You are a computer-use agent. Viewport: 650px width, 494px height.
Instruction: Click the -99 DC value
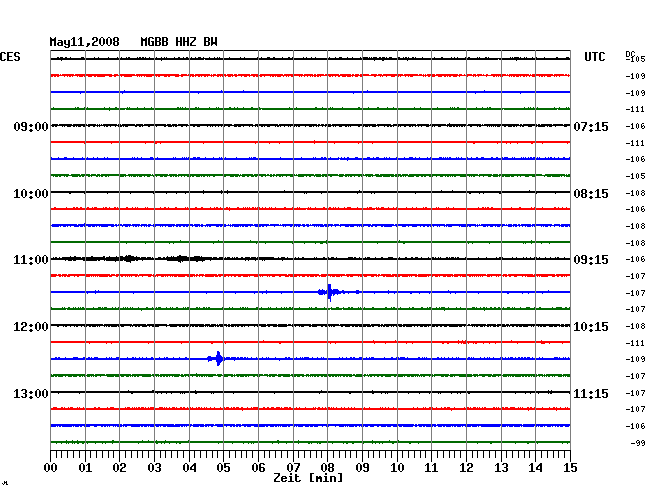pos(638,443)
